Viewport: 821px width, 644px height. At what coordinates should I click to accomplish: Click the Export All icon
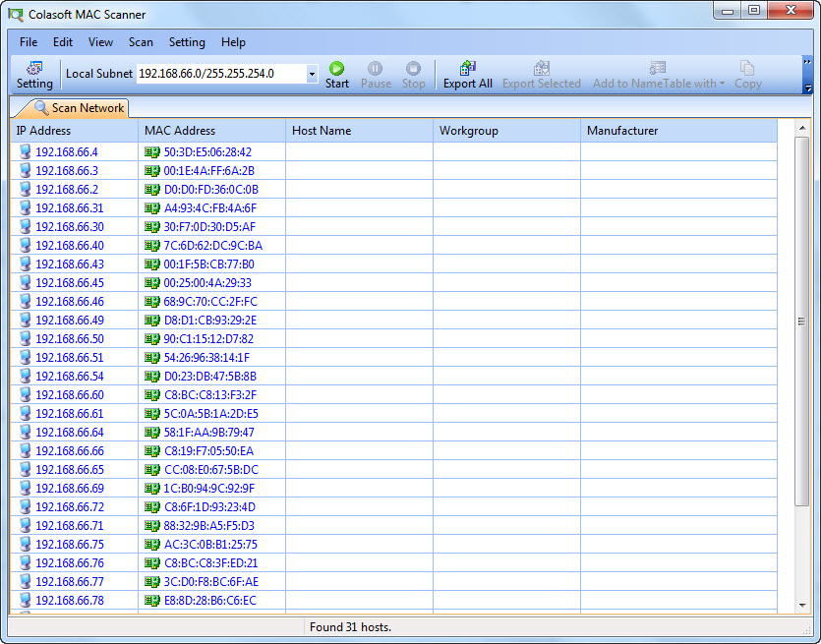[x=468, y=69]
